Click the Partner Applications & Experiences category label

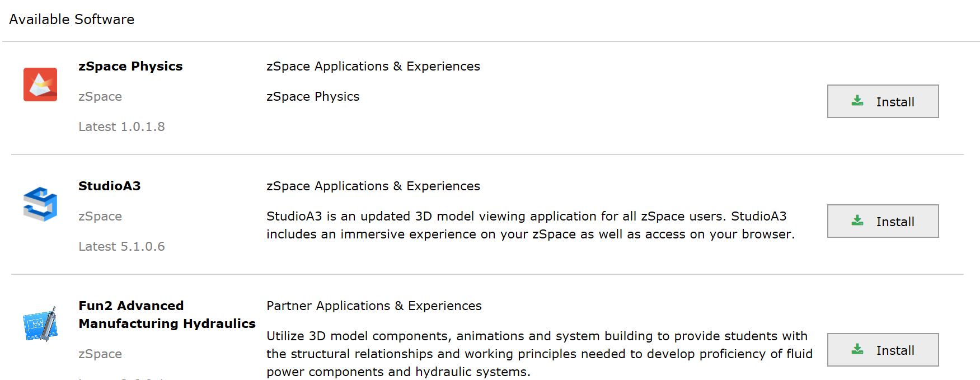[374, 306]
